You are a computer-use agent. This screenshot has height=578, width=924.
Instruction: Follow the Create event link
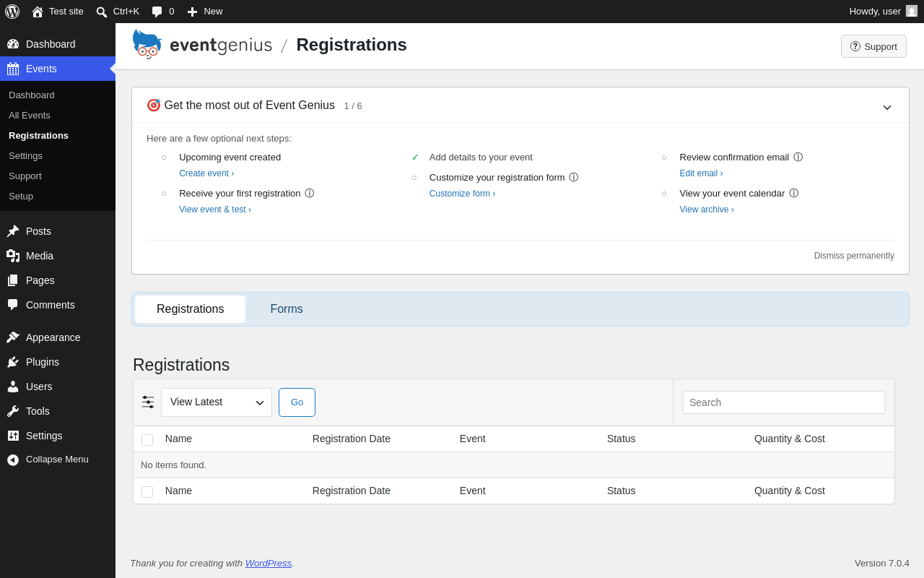pyautogui.click(x=206, y=173)
